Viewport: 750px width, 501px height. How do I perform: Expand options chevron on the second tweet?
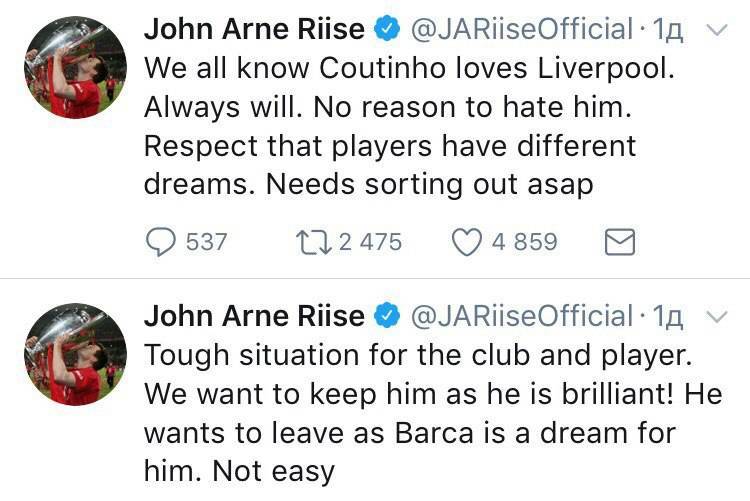(x=717, y=317)
